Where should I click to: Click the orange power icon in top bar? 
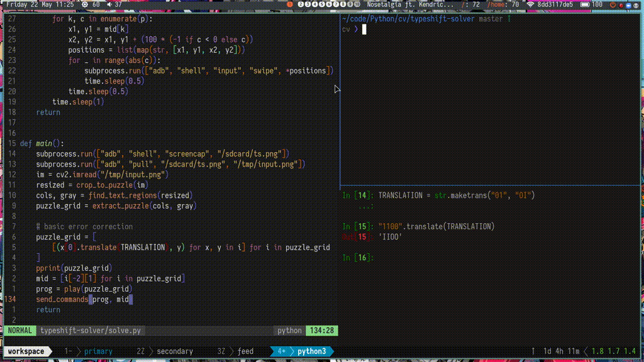click(613, 4)
